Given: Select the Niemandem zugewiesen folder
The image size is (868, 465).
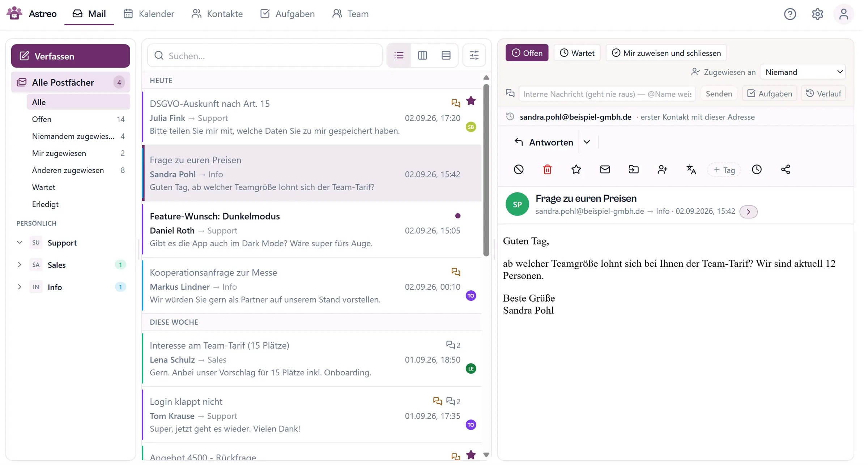Looking at the screenshot, I should point(79,137).
